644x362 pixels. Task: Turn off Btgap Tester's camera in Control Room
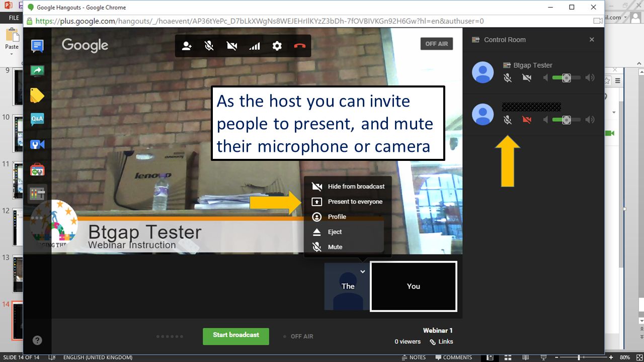pyautogui.click(x=527, y=77)
